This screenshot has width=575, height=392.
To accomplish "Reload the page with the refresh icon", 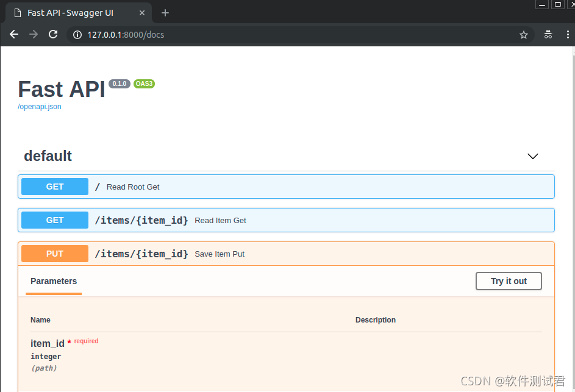I will tap(53, 35).
